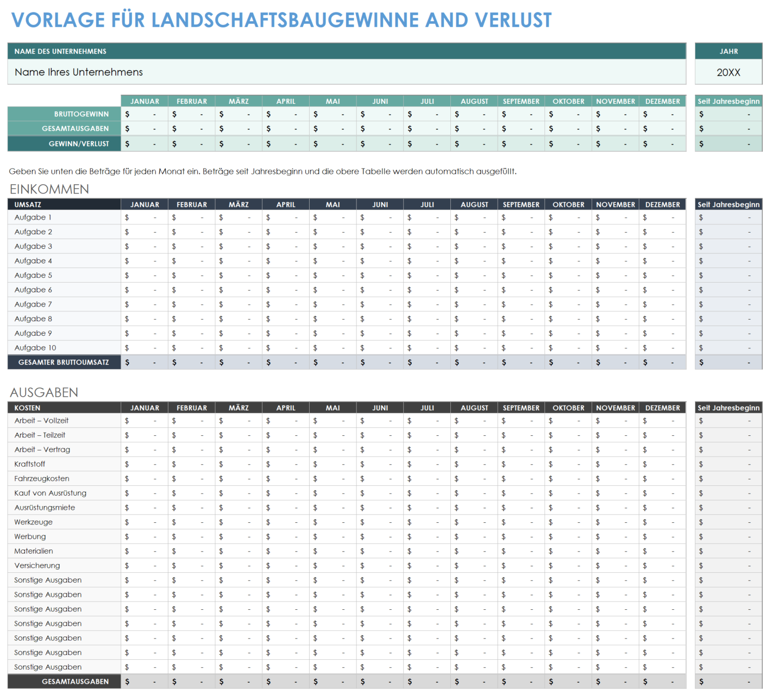Click the 'GESAMTAUSGABEN' total row in expenses table
Image resolution: width=772 pixels, height=700 pixels.
click(64, 682)
